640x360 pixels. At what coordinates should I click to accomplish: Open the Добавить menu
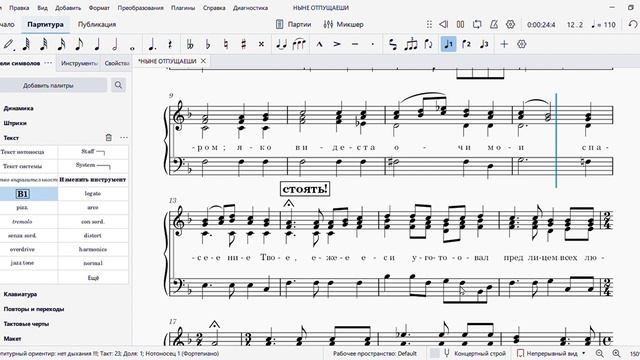click(68, 8)
